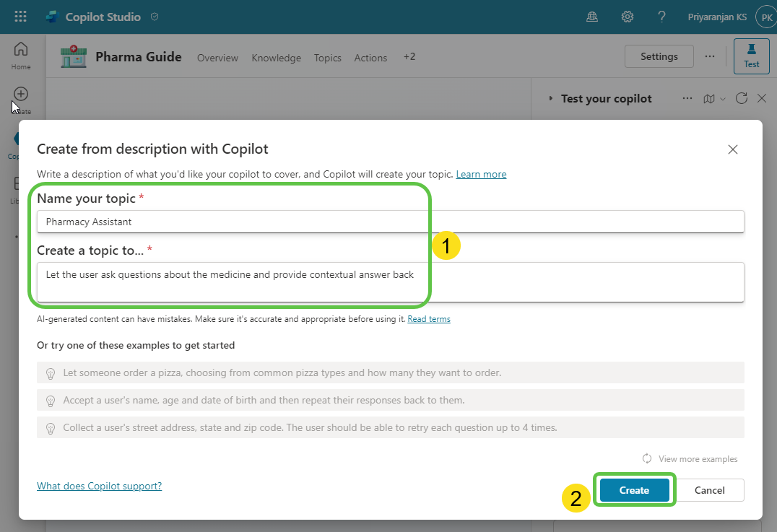Image resolution: width=777 pixels, height=532 pixels.
Task: Expand the Test your copilot triangle
Action: (x=551, y=99)
